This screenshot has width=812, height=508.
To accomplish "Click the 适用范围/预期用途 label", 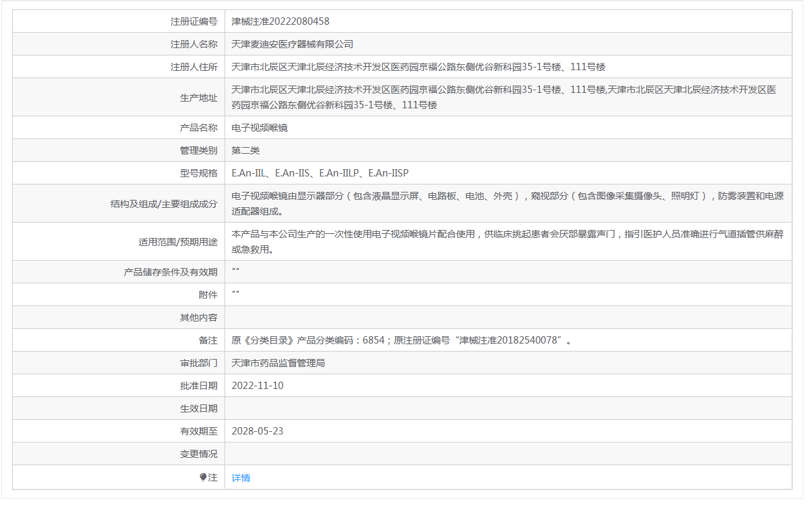I will pos(178,242).
